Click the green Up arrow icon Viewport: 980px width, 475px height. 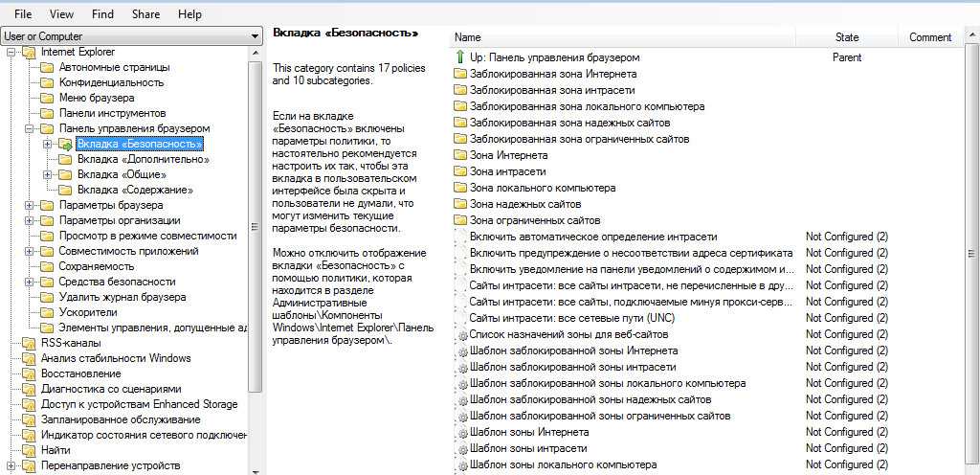tap(459, 57)
